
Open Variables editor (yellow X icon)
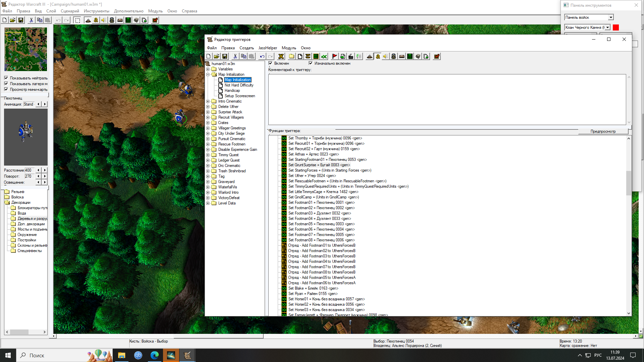pos(281,56)
